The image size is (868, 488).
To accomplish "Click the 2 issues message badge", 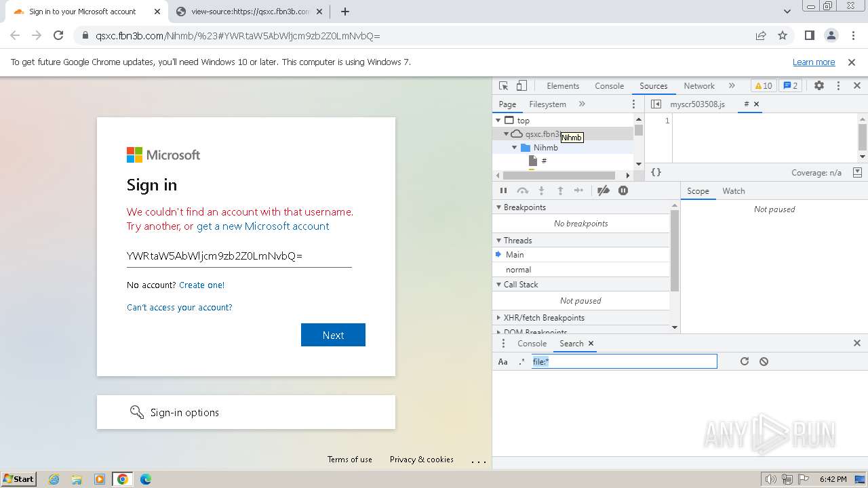I will coord(790,86).
